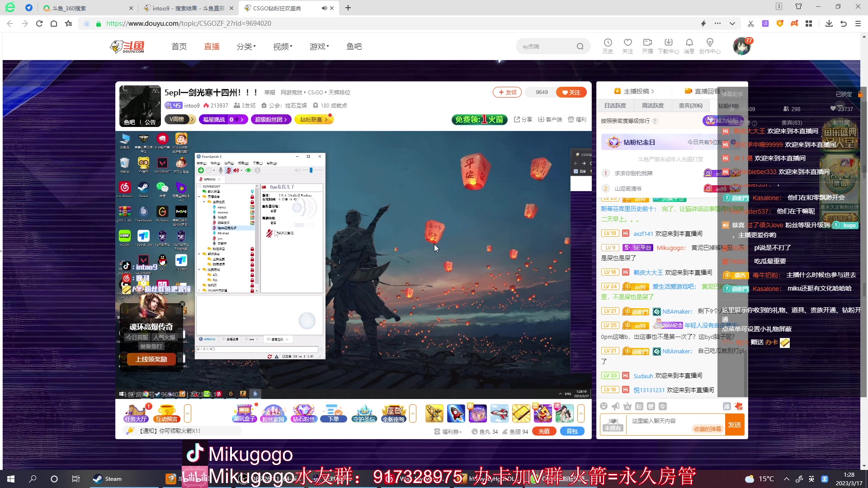Switch to the 周活跃度 tab

(x=653, y=105)
